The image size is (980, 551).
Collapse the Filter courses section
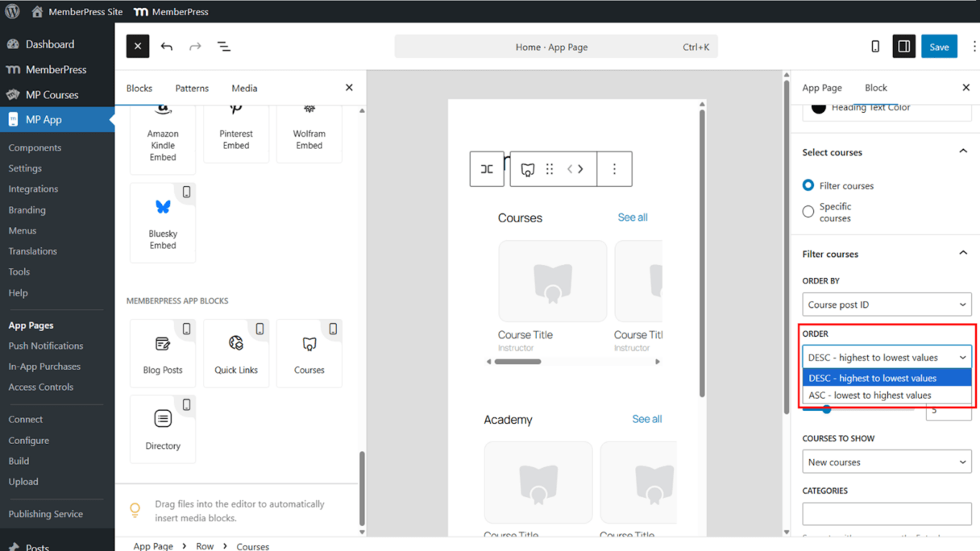[963, 253]
